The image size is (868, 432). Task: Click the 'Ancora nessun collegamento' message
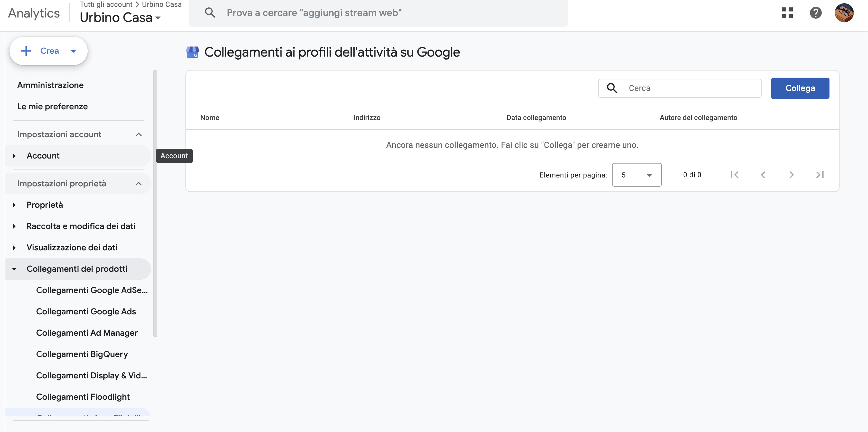[x=512, y=145]
